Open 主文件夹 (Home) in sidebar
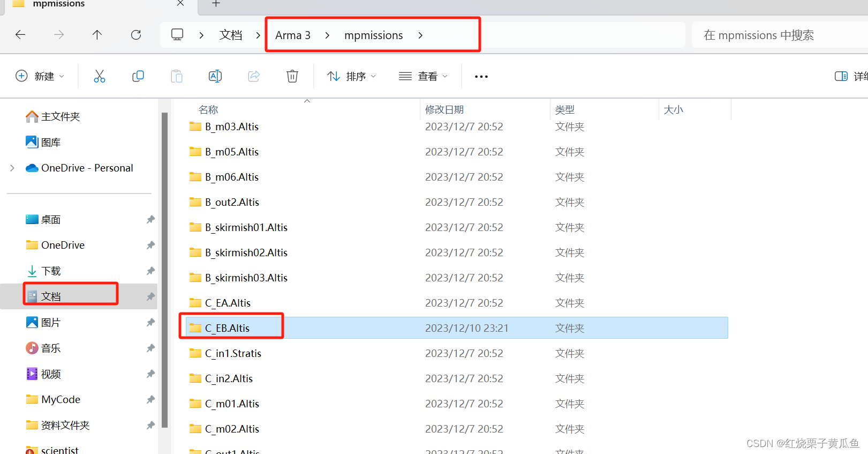868x454 pixels. [52, 116]
